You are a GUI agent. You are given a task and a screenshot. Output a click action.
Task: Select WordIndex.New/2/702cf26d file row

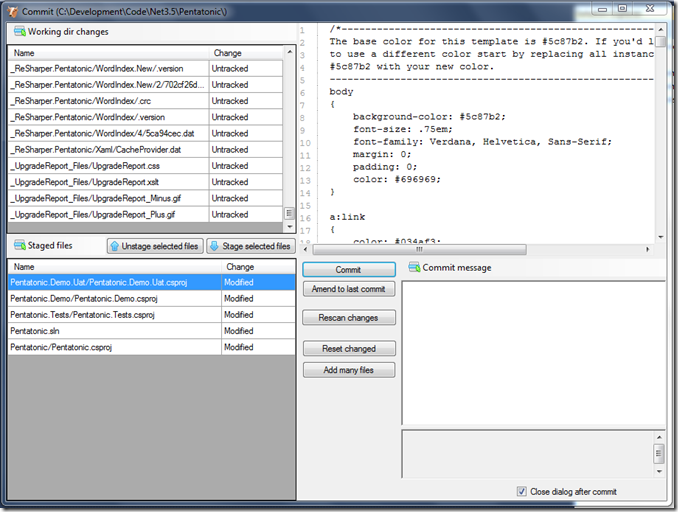point(146,85)
